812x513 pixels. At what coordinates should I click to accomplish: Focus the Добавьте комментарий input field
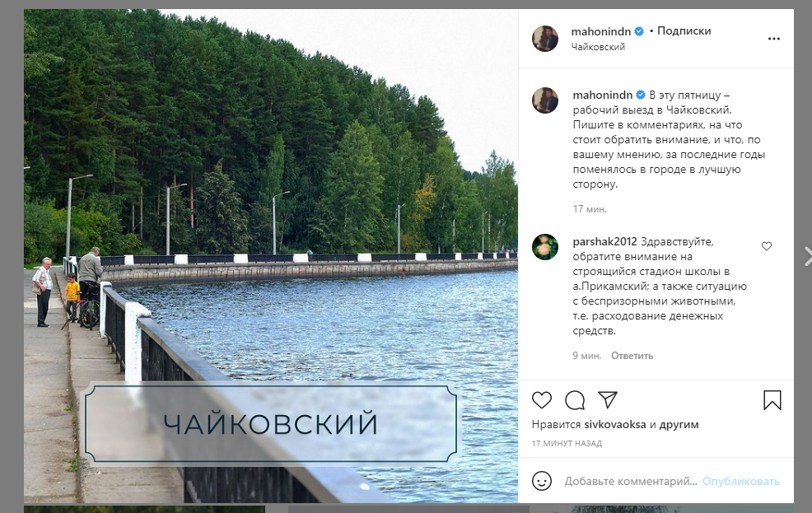(x=631, y=482)
